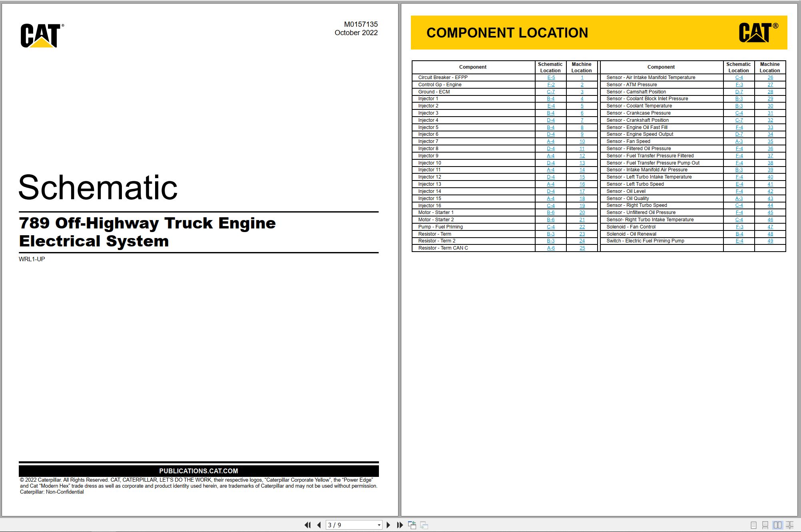Viewport: 801px width, 532px height.
Task: Click schematic link C-4 for Injector 16
Action: [551, 206]
